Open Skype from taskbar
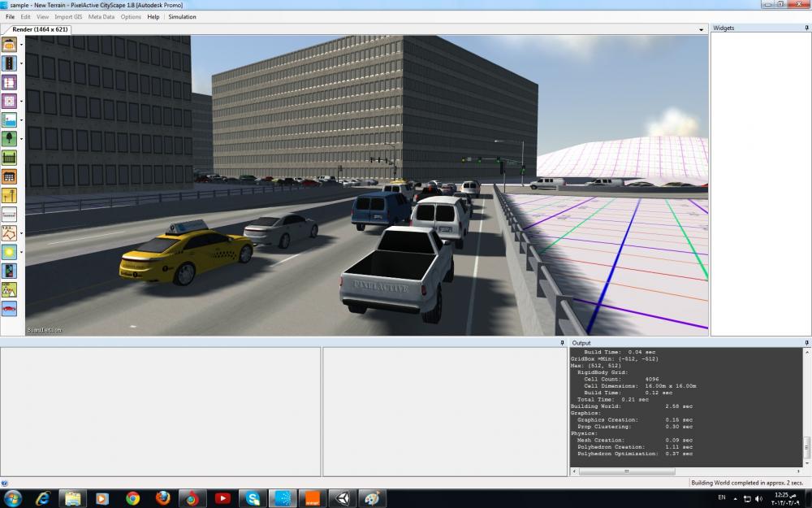Screen dimensions: 812x508 tap(253, 498)
